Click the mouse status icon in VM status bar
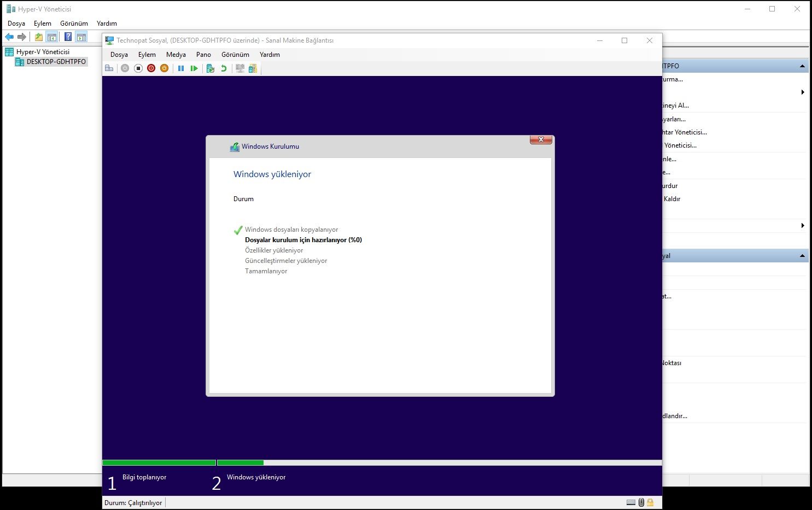The image size is (812, 510). click(x=641, y=502)
